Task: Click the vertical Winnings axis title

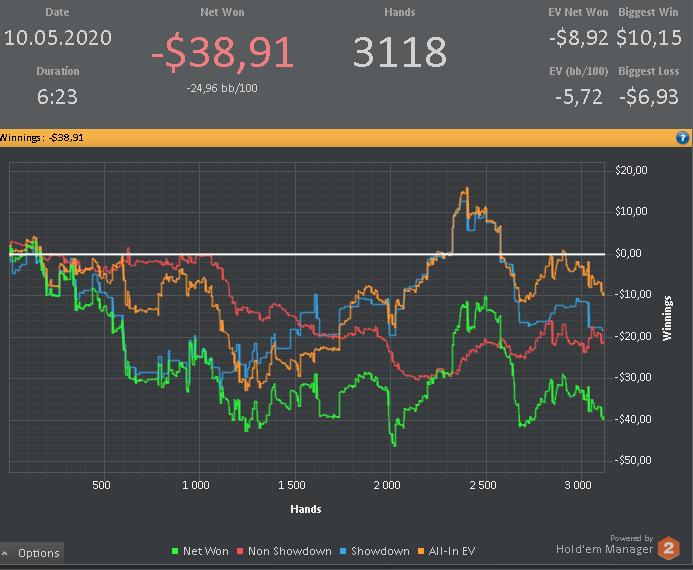Action: (x=667, y=318)
